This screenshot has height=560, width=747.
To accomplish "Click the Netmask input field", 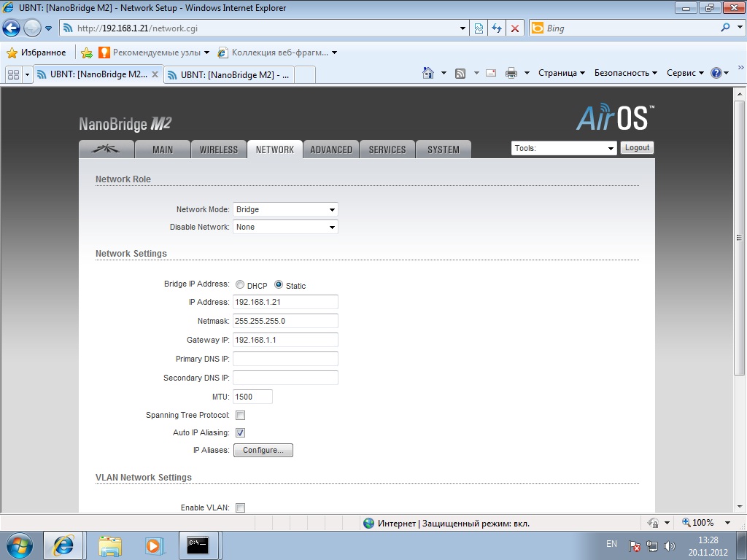I will point(285,321).
